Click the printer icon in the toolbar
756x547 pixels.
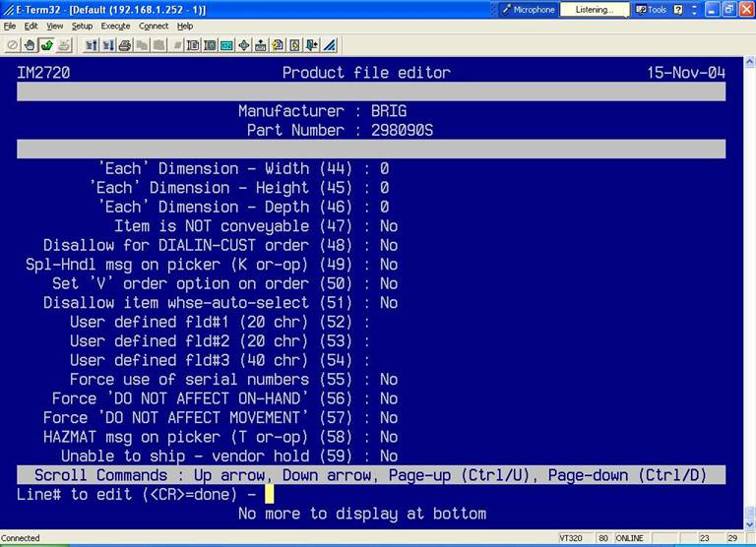click(x=125, y=45)
